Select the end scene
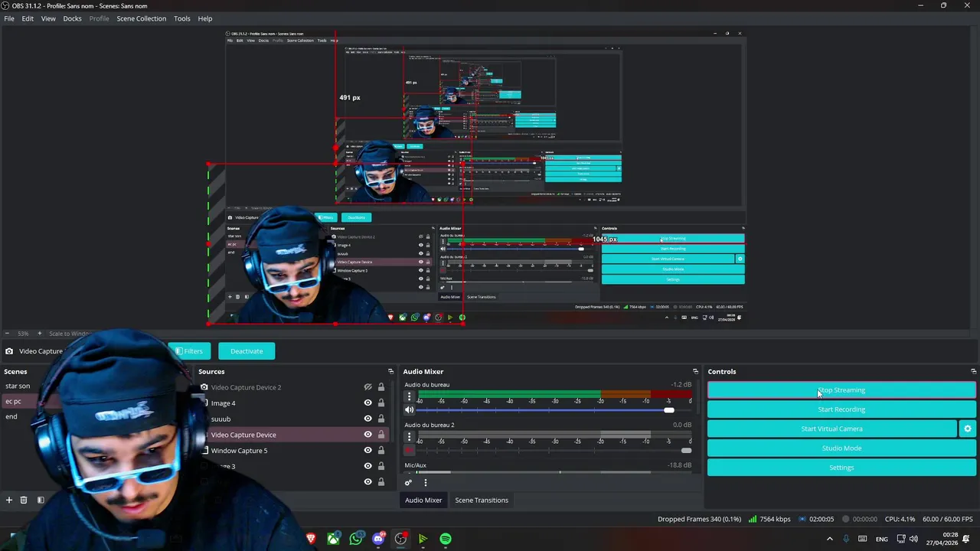The image size is (980, 551). 11,416
